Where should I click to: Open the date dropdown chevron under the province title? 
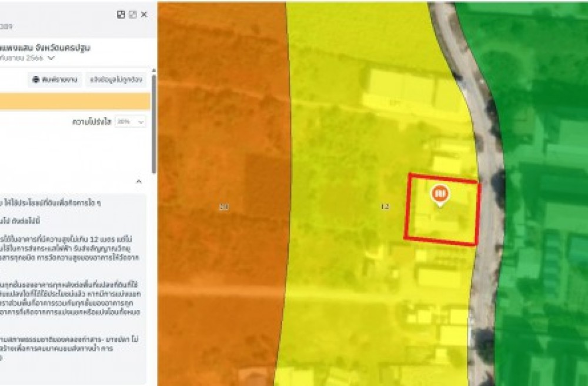[51, 58]
